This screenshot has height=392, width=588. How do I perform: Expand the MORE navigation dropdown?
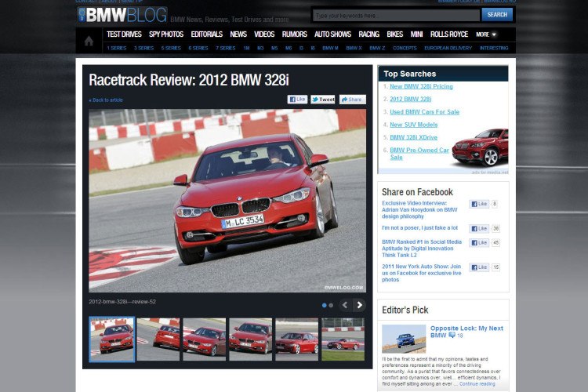(486, 34)
